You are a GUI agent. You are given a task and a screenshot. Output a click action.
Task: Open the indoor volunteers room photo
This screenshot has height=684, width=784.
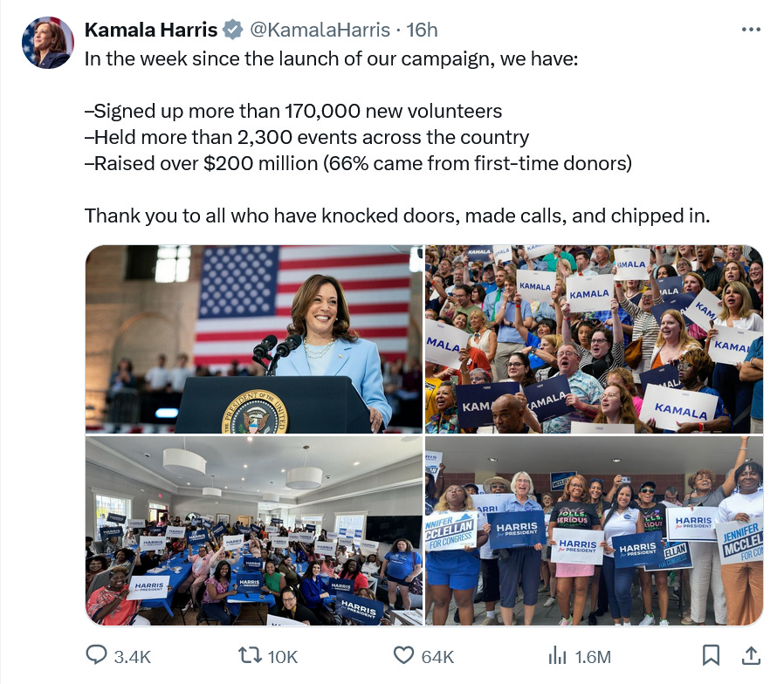254,530
